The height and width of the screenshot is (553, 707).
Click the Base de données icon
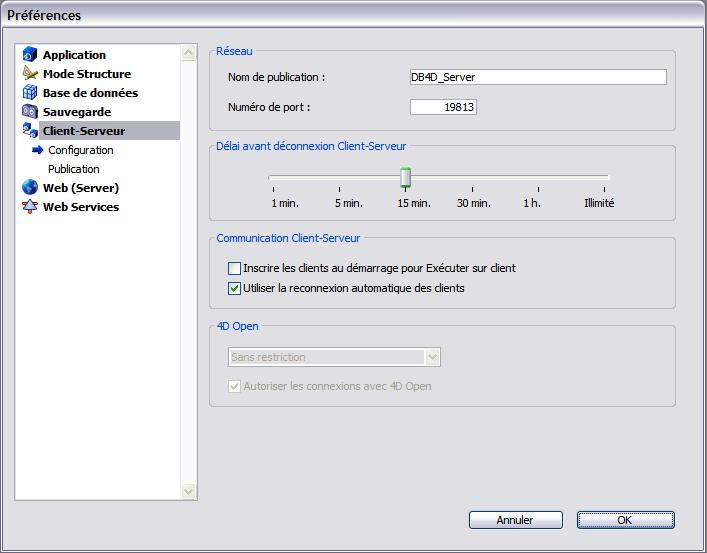(x=30, y=93)
